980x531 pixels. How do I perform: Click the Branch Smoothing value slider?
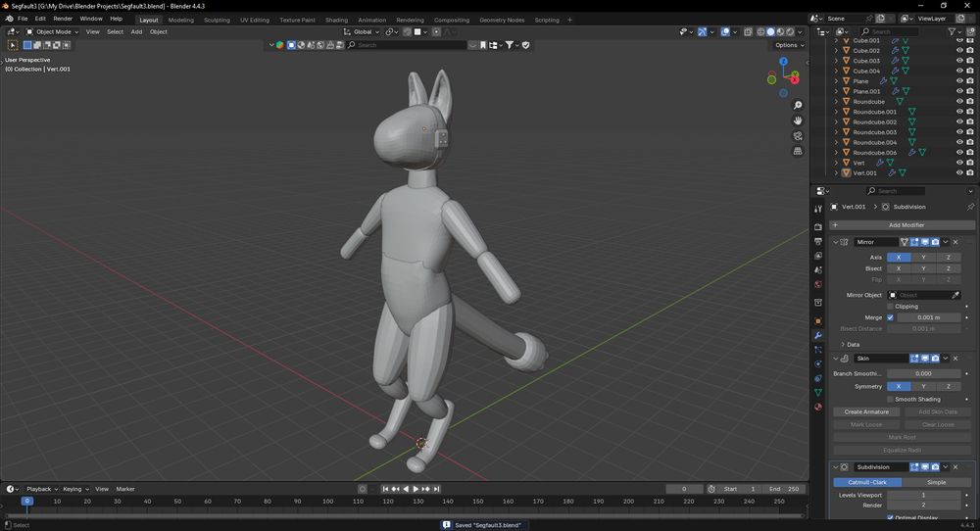pyautogui.click(x=923, y=373)
